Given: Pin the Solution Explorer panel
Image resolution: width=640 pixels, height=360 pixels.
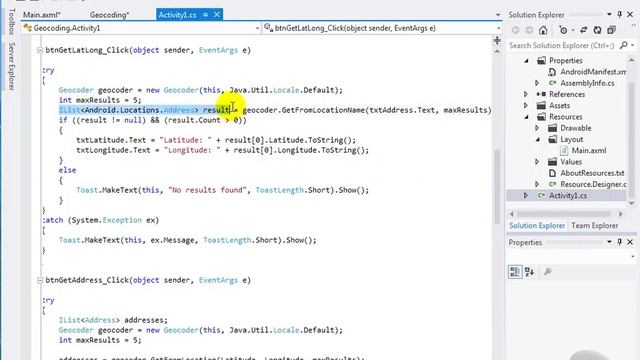Looking at the screenshot, I should [x=620, y=15].
